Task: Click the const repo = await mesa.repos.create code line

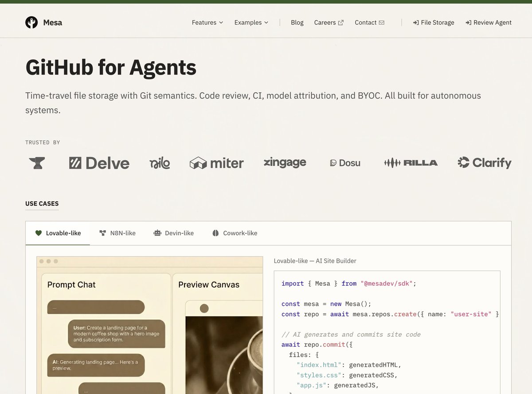Action: [x=390, y=314]
